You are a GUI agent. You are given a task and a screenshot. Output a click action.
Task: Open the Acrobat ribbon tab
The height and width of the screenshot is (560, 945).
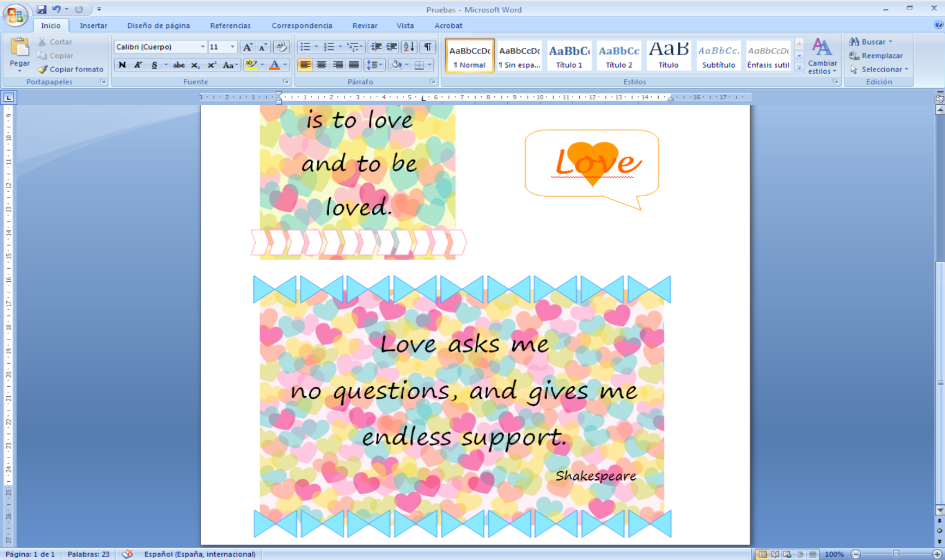(448, 25)
